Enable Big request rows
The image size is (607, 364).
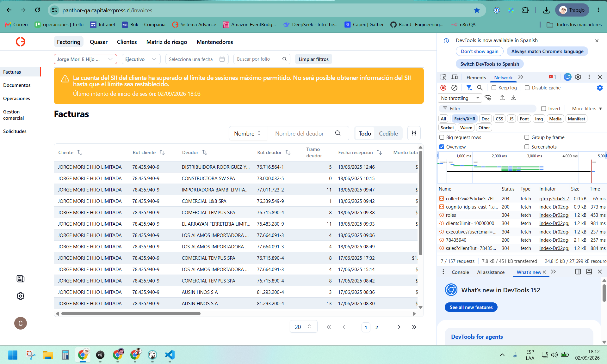click(x=442, y=137)
